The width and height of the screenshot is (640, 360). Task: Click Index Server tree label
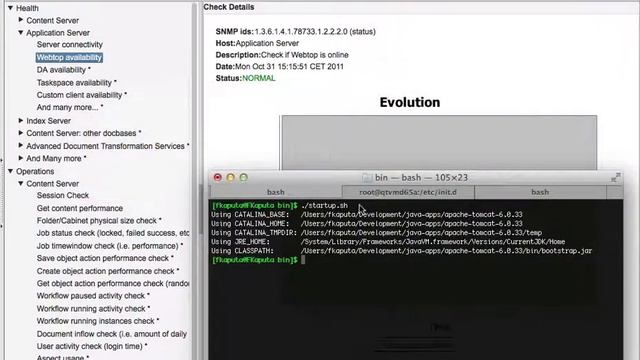tap(48, 121)
